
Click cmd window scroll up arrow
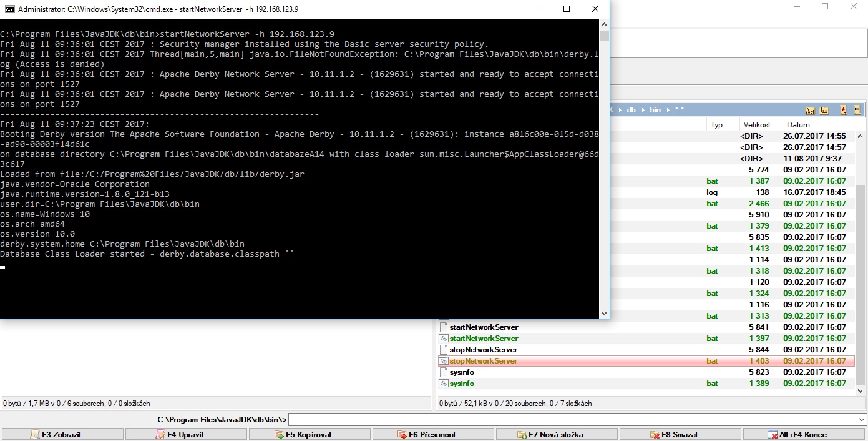pos(604,24)
